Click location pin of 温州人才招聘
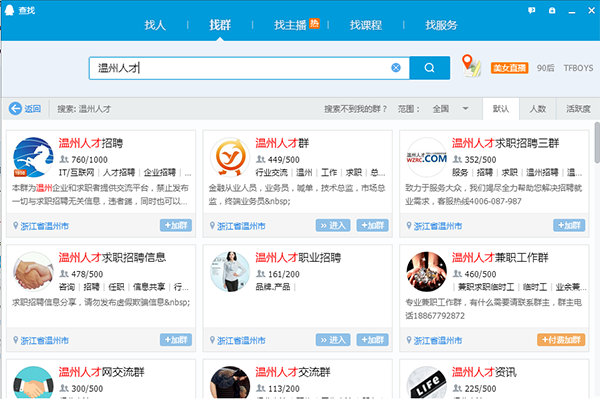Image resolution: width=600 pixels, height=399 pixels. click(x=16, y=225)
